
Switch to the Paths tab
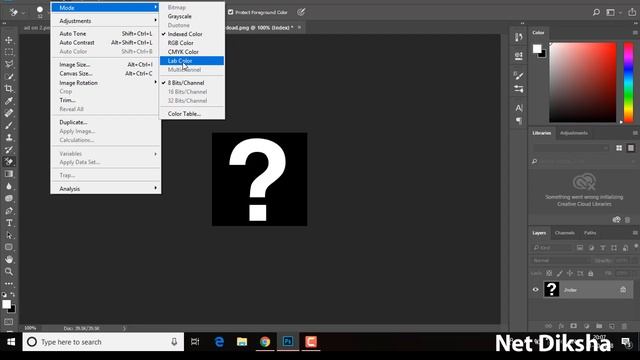(x=590, y=233)
